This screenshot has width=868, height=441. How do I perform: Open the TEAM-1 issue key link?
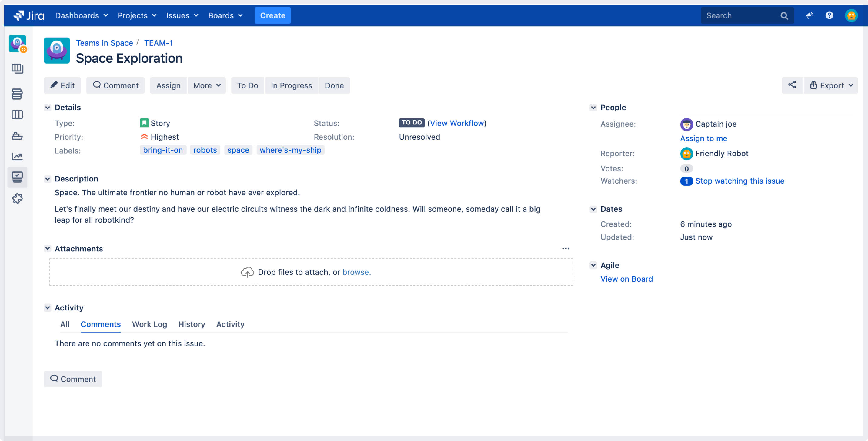(159, 43)
